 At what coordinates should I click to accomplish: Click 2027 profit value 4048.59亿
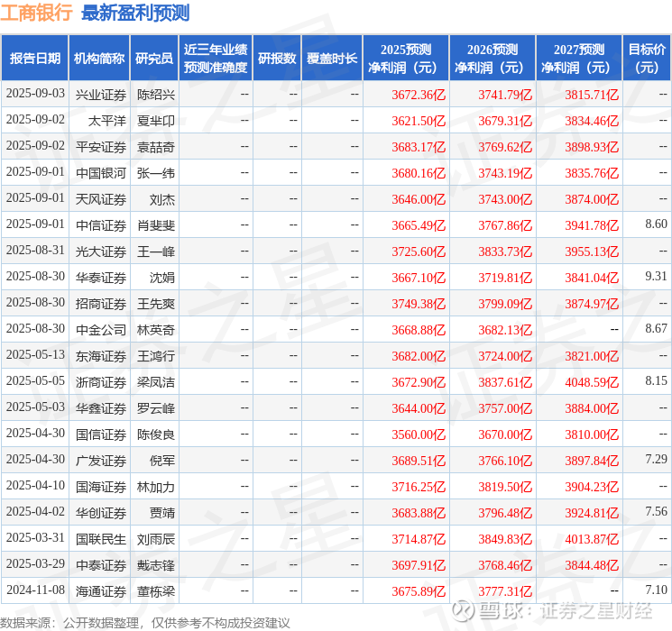(x=592, y=382)
